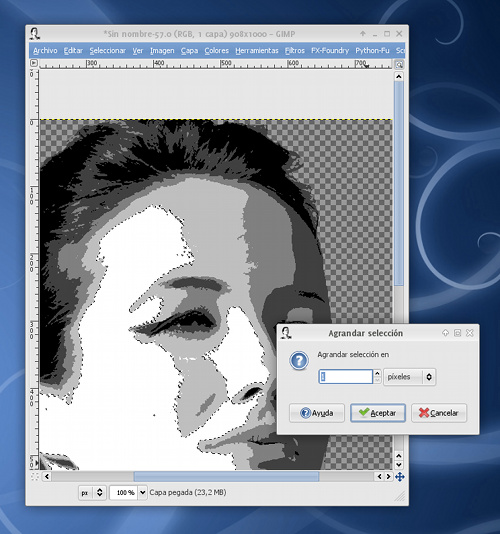500x534 pixels.
Task: Click the vertical scrollbar thumb
Action: [x=399, y=184]
